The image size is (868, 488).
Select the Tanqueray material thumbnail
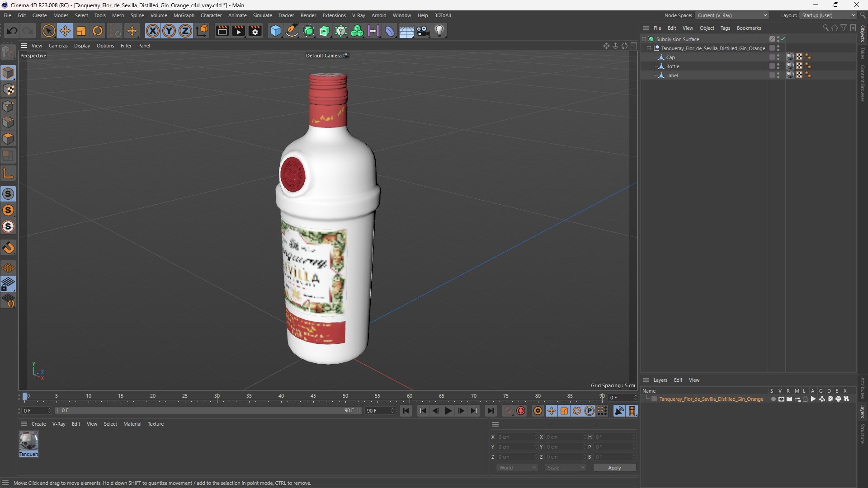coord(28,441)
